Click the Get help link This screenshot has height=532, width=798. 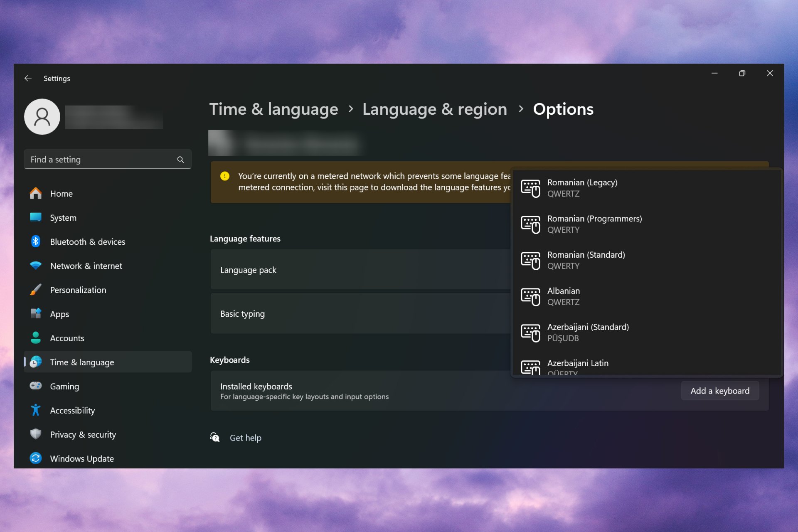pos(246,438)
